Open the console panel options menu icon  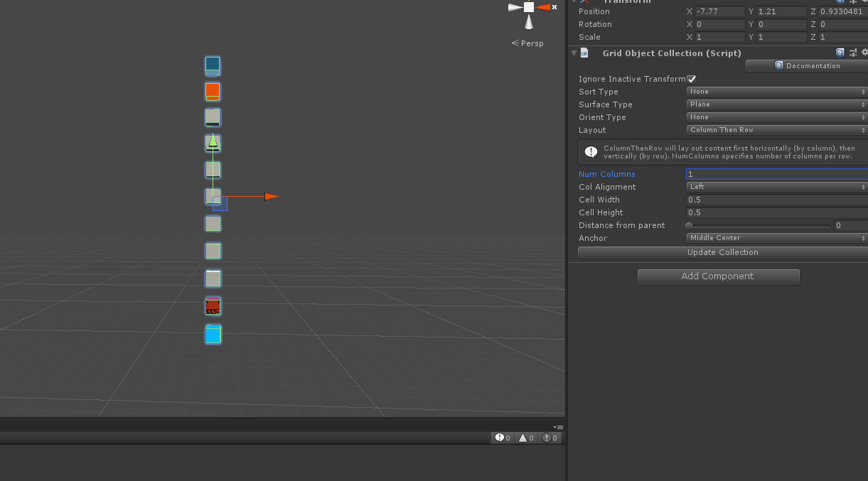coord(558,426)
